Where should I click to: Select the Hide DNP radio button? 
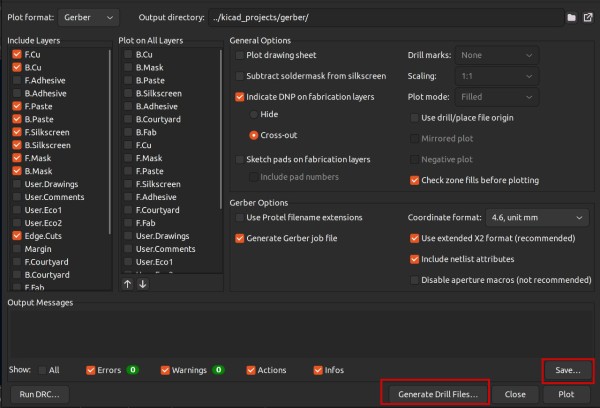click(253, 115)
